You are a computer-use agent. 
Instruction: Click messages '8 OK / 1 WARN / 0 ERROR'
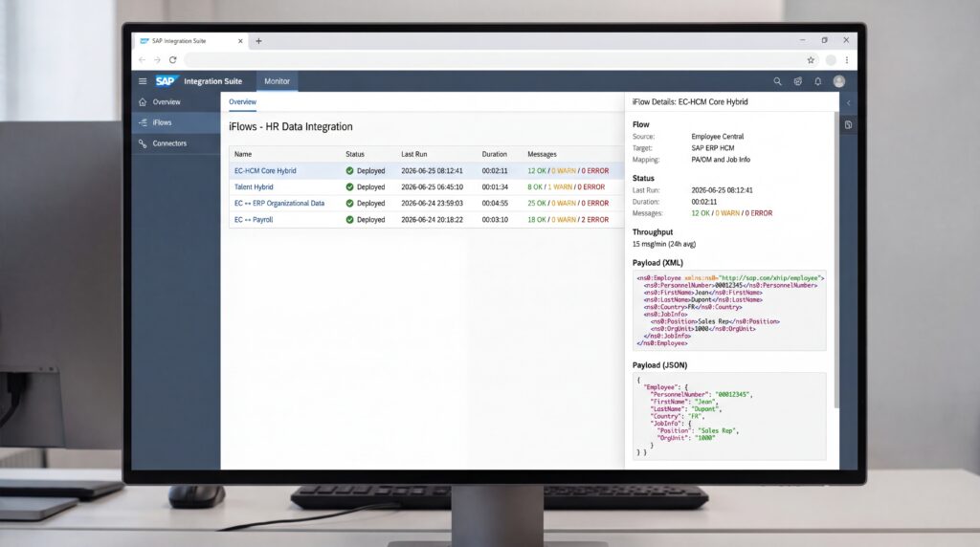coord(566,186)
